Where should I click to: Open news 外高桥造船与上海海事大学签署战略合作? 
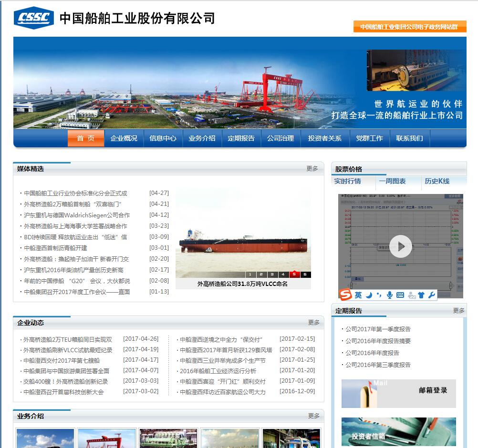click(x=75, y=226)
